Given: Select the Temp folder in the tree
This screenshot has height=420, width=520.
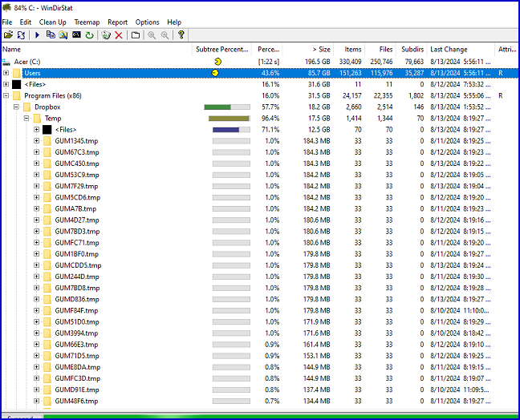Looking at the screenshot, I should click(x=52, y=118).
